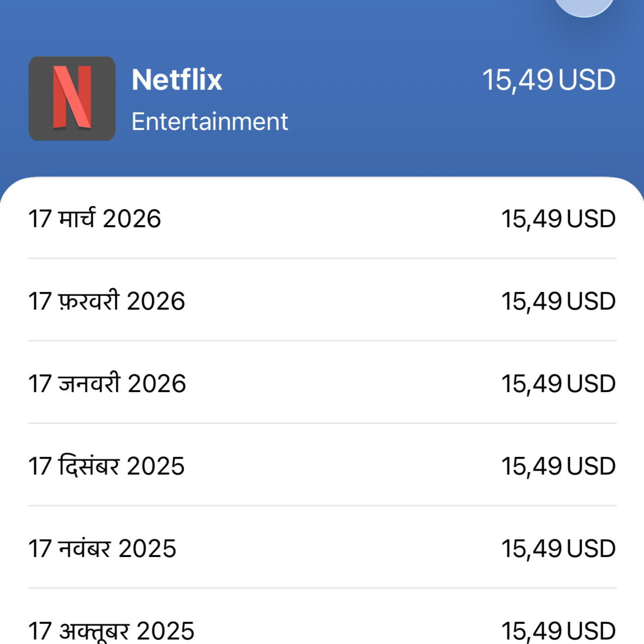Click the divider between the मार्च and फ़रवरी entries
Image resolution: width=644 pixels, height=644 pixels.
[322, 258]
